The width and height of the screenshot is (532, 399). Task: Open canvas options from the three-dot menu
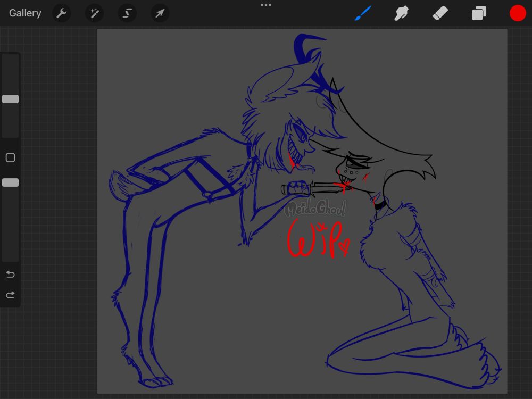266,5
